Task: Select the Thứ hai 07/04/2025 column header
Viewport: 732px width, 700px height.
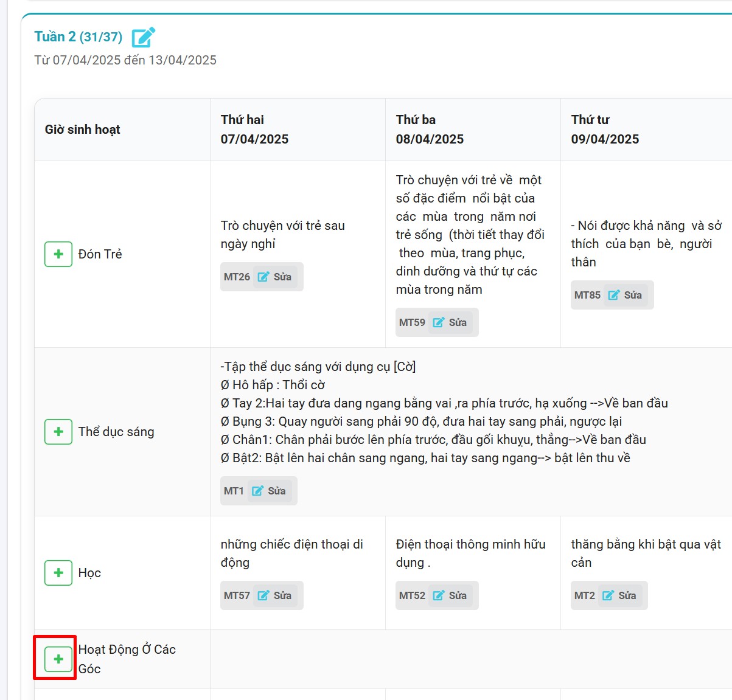Action: [254, 130]
